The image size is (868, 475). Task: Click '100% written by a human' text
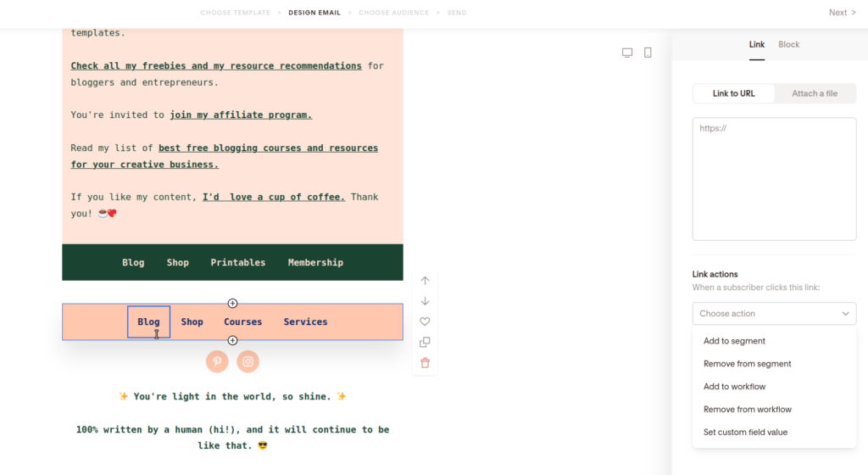click(232, 438)
